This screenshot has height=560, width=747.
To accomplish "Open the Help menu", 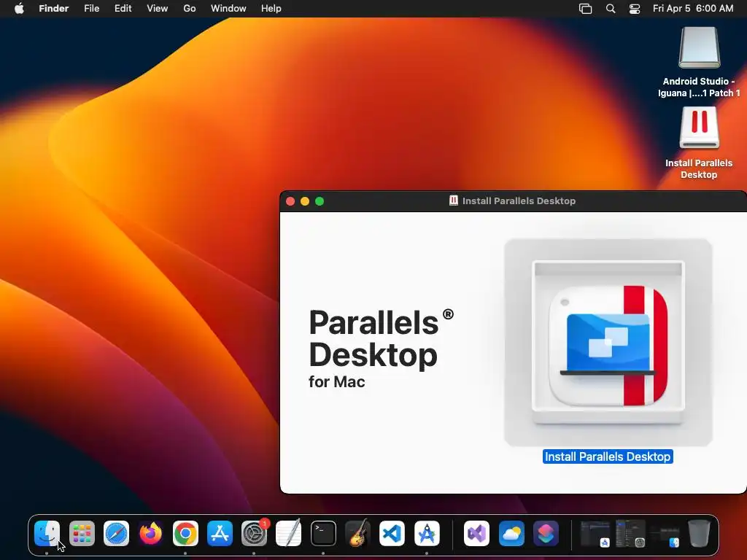I will (271, 9).
